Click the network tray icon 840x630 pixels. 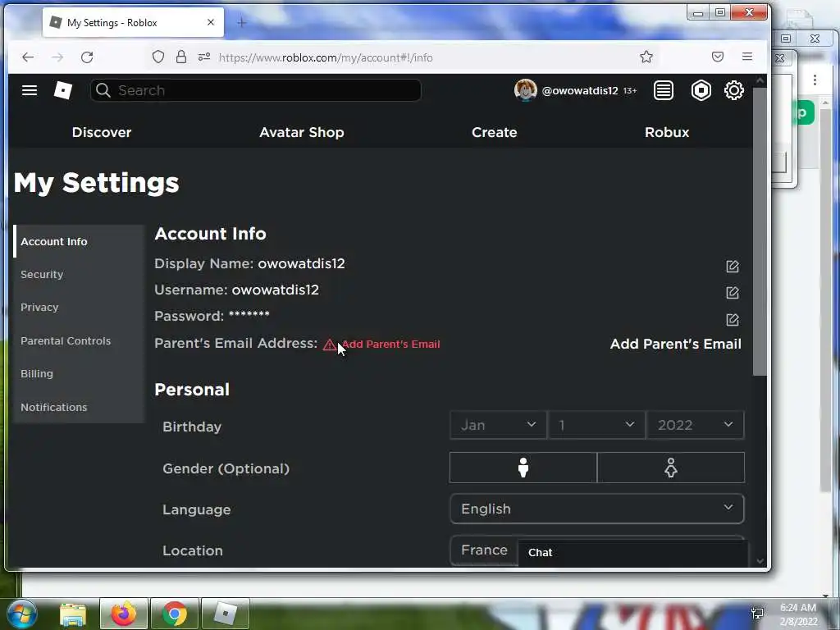click(x=757, y=614)
